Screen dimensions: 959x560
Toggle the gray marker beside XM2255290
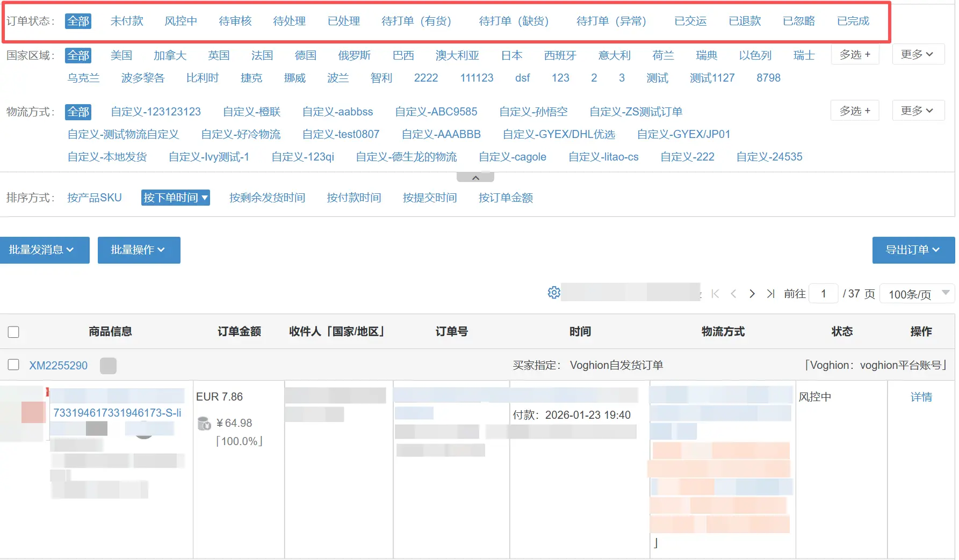(108, 366)
